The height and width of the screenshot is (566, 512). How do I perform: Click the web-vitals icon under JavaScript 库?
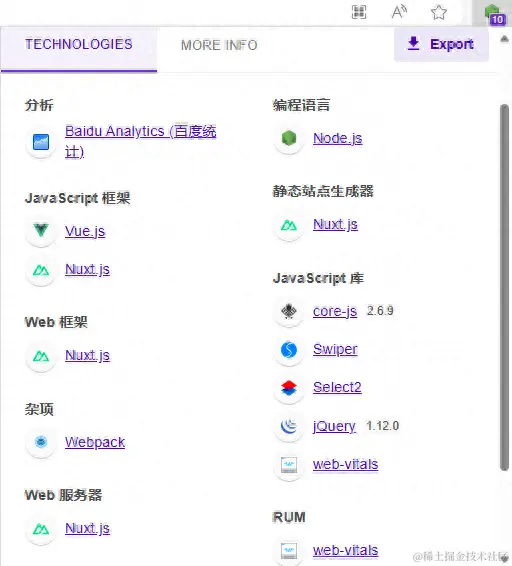289,465
